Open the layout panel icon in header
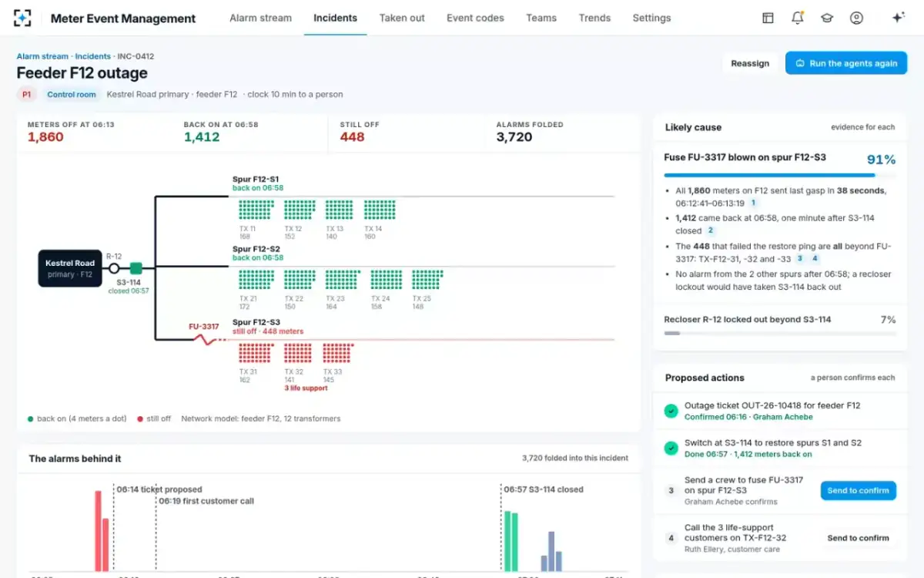 pos(768,18)
